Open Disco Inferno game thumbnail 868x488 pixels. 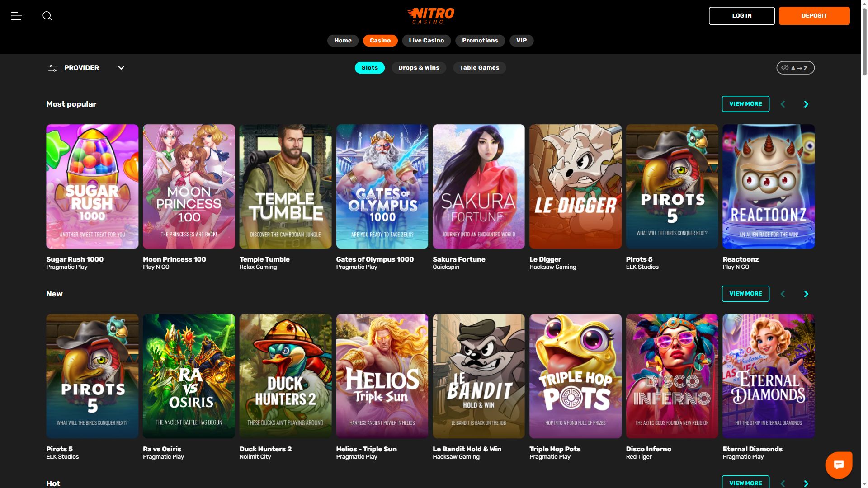coord(672,376)
